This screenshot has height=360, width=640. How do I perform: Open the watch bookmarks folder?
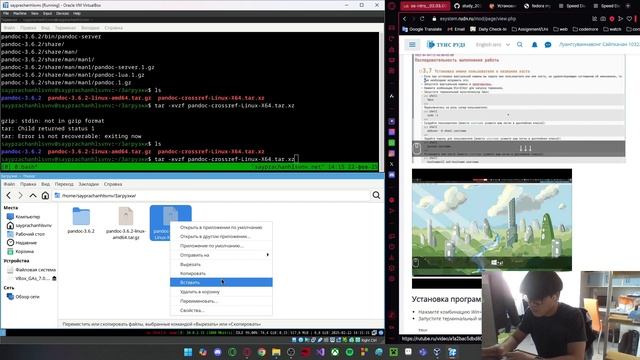pyautogui.click(x=612, y=29)
